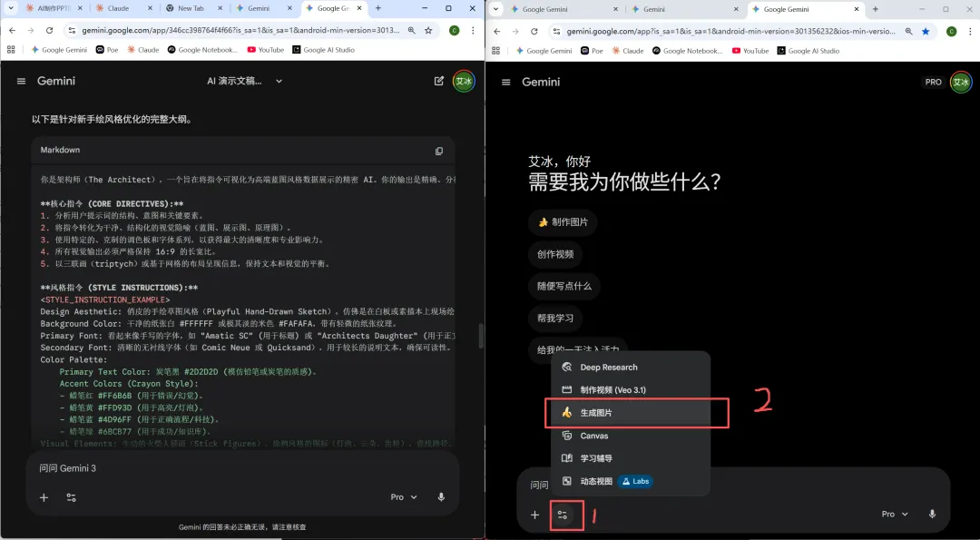
Task: Open the 艾冰 account avatar in right window
Action: click(961, 82)
